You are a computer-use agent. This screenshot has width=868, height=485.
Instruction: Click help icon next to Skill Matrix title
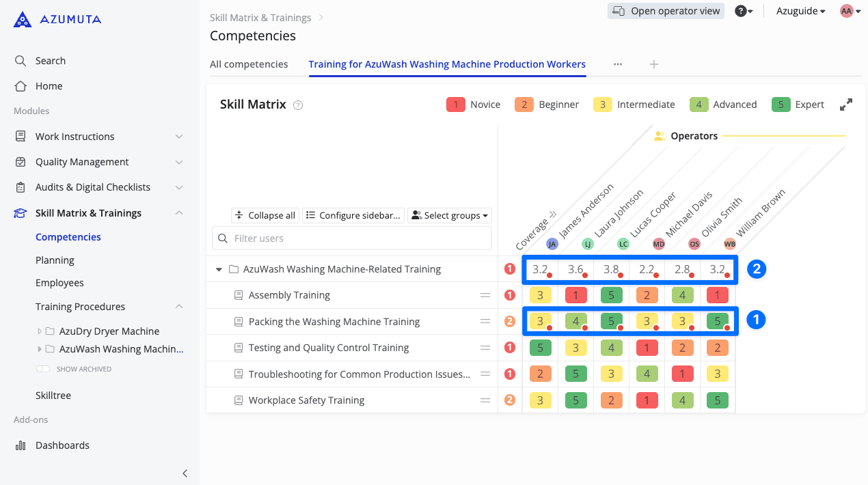click(297, 105)
